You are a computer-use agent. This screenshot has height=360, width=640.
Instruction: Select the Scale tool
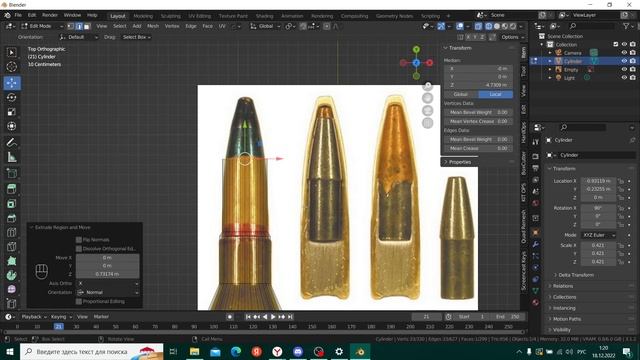[x=11, y=111]
